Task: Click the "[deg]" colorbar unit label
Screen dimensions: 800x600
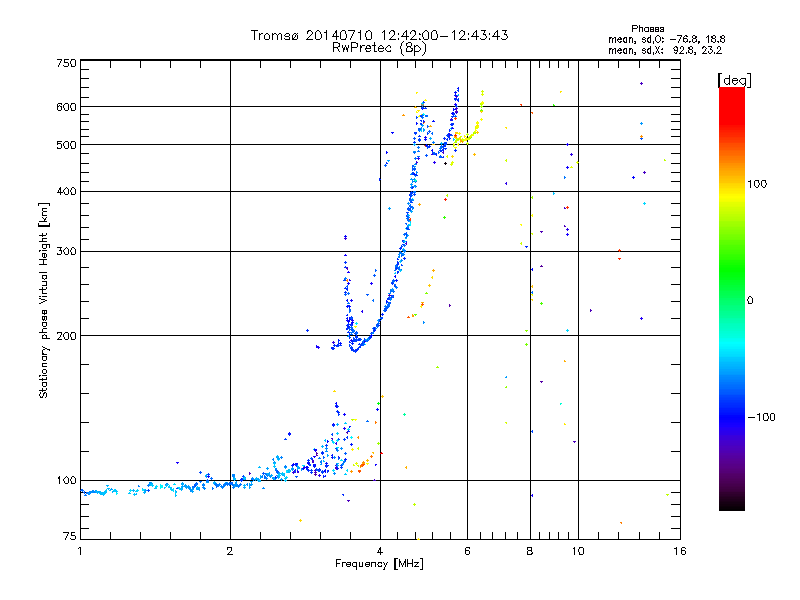Action: pos(734,80)
